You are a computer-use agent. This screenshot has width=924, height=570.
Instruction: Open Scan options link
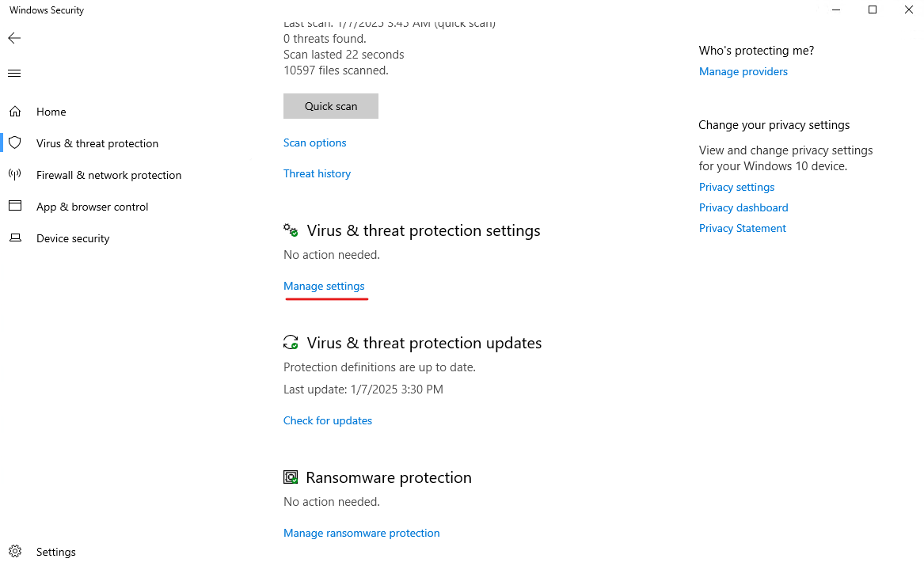(314, 142)
